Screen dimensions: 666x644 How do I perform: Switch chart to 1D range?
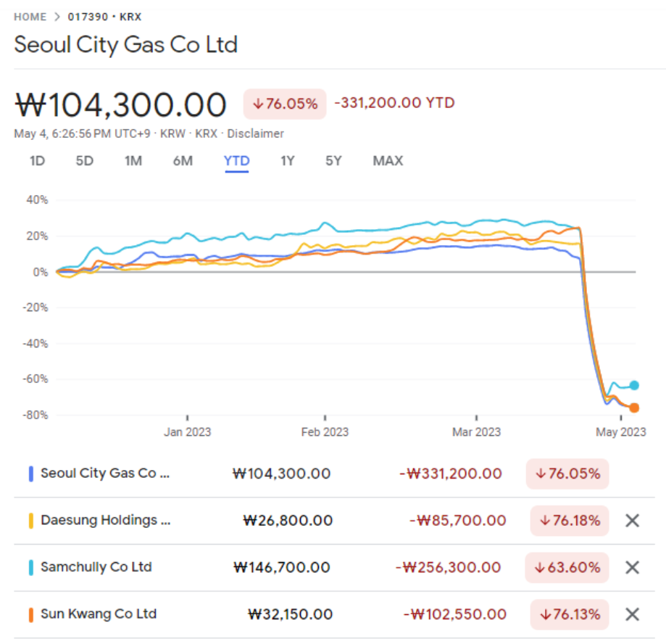click(x=38, y=161)
